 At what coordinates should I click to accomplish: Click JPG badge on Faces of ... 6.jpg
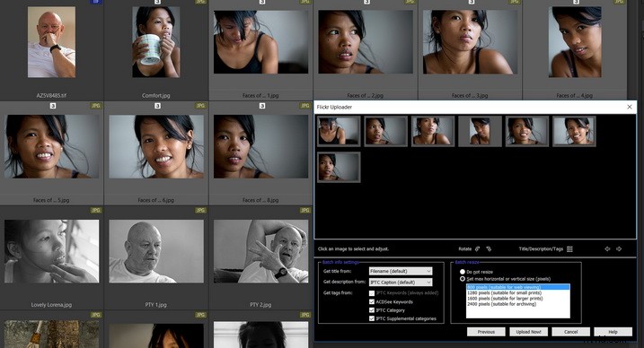[200, 106]
